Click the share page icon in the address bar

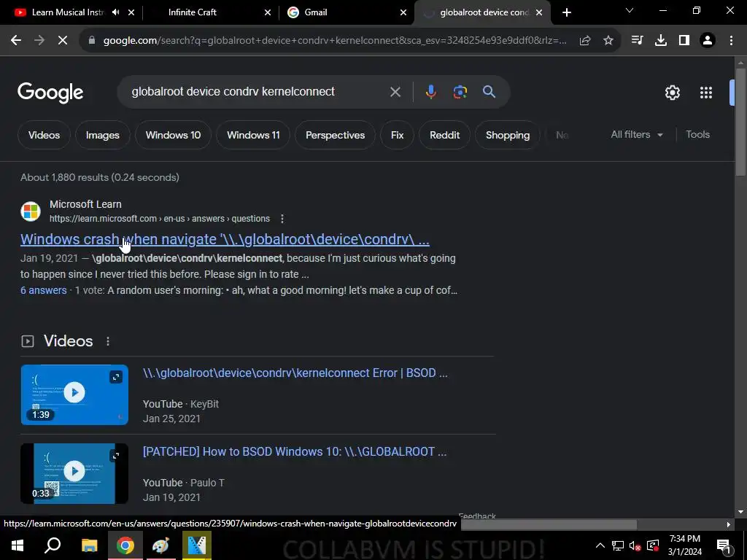click(585, 41)
